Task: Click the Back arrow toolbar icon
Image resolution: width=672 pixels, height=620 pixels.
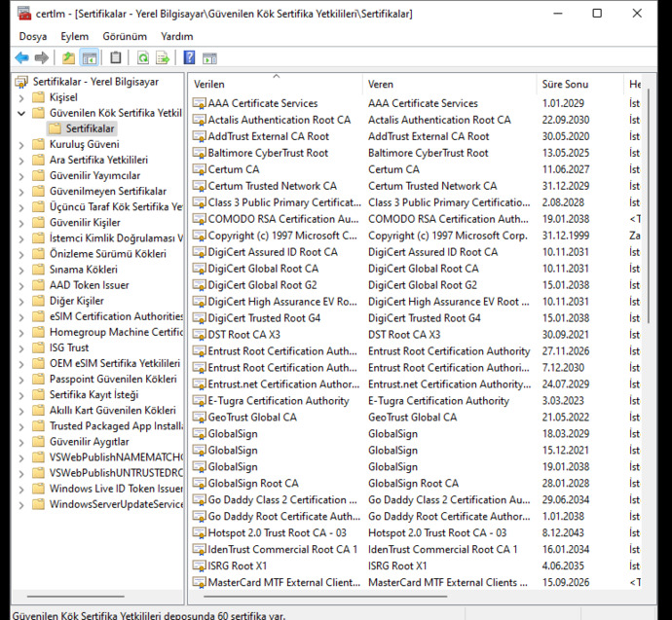Action: tap(21, 57)
